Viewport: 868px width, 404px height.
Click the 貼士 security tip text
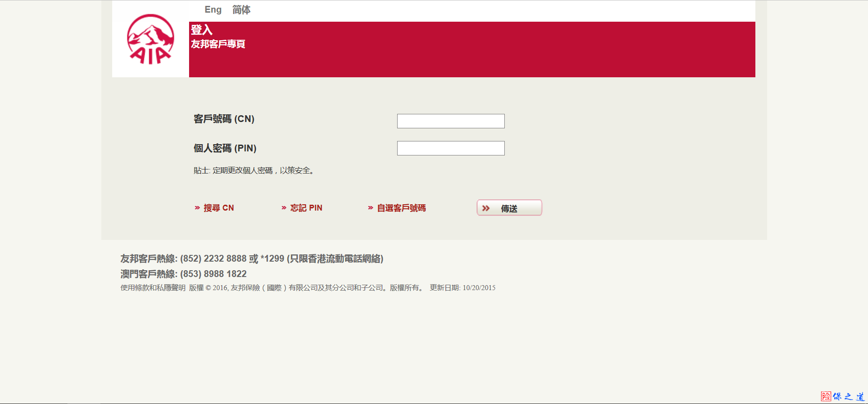click(254, 170)
